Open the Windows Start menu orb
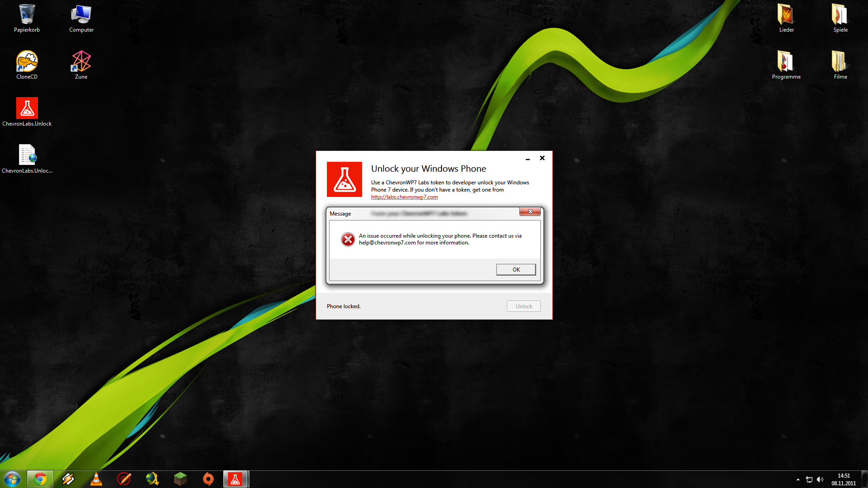The image size is (868, 488). (x=12, y=479)
